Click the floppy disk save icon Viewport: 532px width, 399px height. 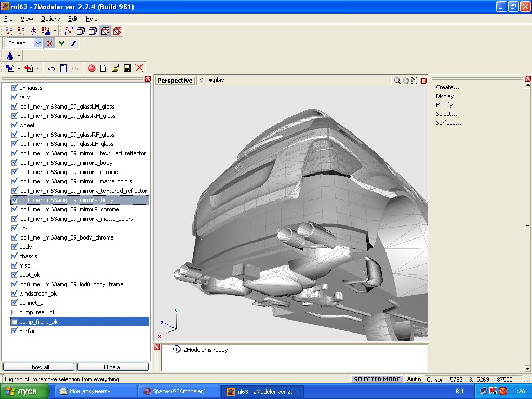pos(127,69)
